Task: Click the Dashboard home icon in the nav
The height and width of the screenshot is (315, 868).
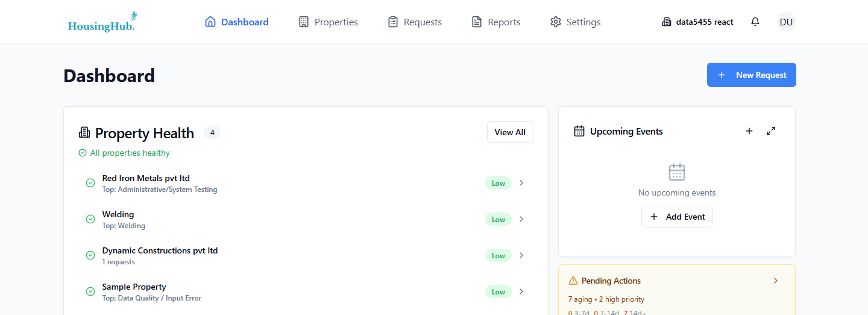Action: pos(210,22)
